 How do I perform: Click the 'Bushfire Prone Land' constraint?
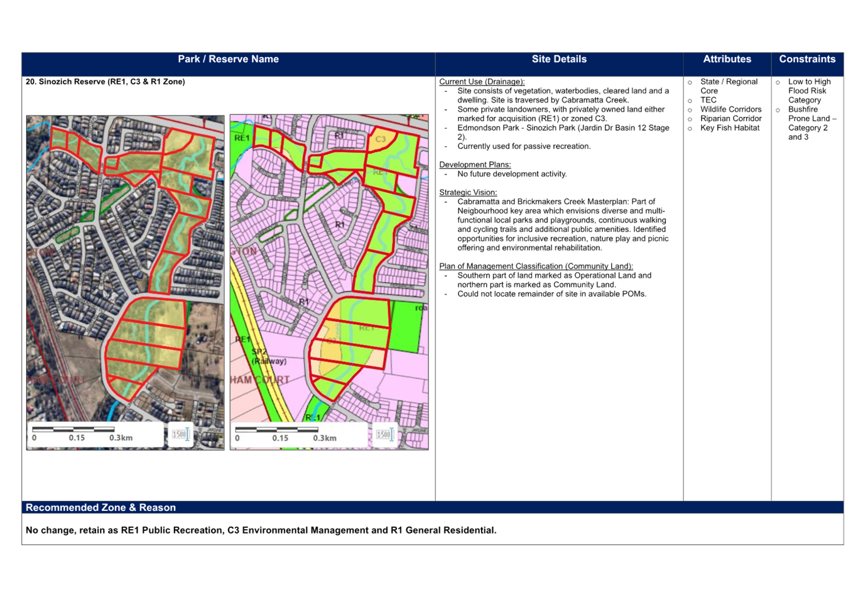(812, 123)
